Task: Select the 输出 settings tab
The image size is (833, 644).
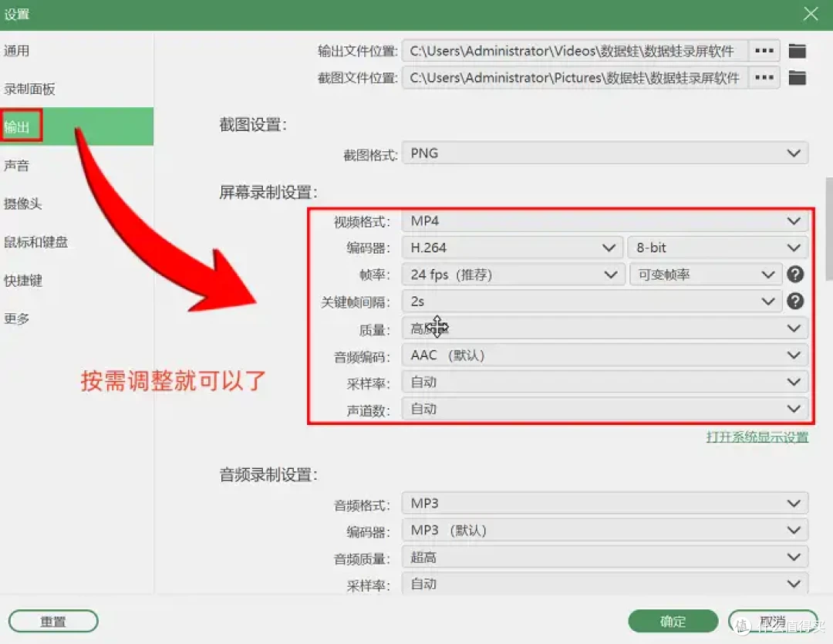Action: coord(76,126)
